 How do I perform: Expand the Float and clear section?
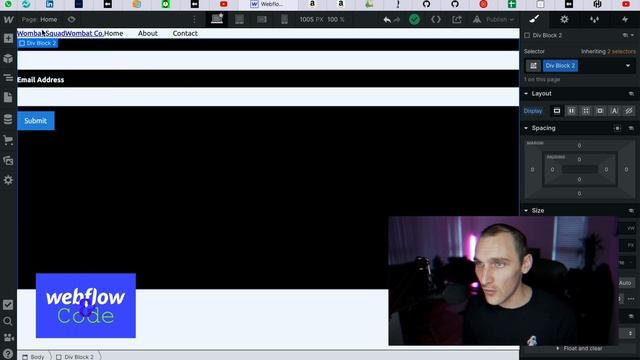click(x=579, y=348)
